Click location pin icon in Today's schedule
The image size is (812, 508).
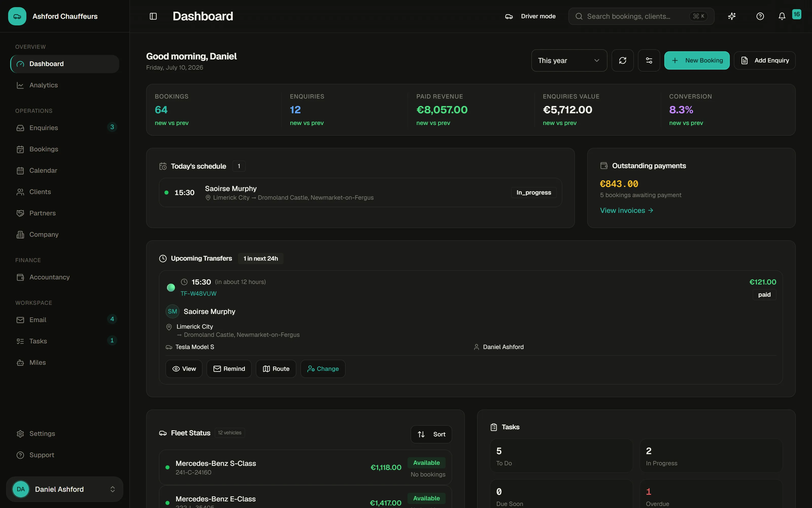pos(208,198)
